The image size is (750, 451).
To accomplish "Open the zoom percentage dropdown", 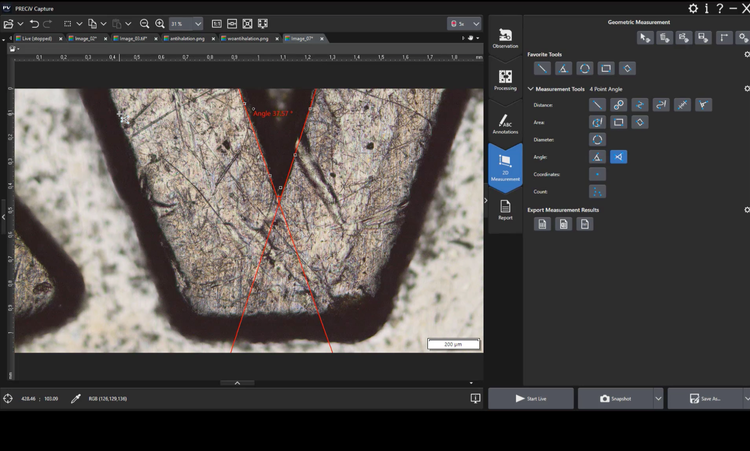I will (196, 23).
